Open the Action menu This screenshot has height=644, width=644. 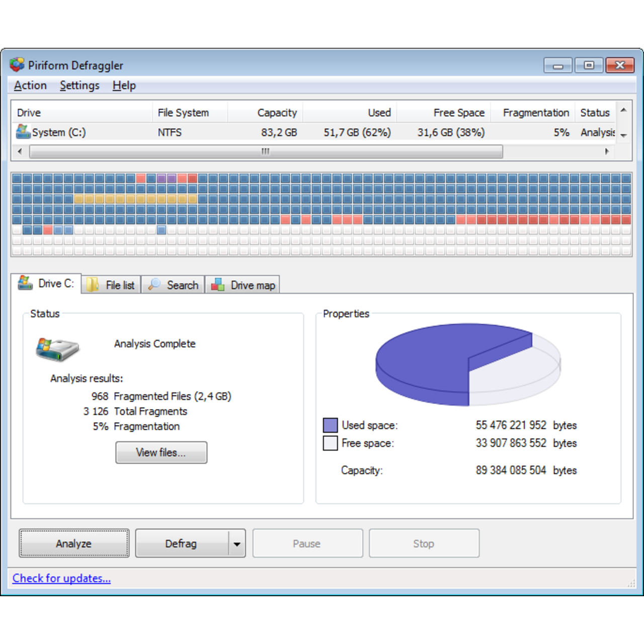(30, 86)
